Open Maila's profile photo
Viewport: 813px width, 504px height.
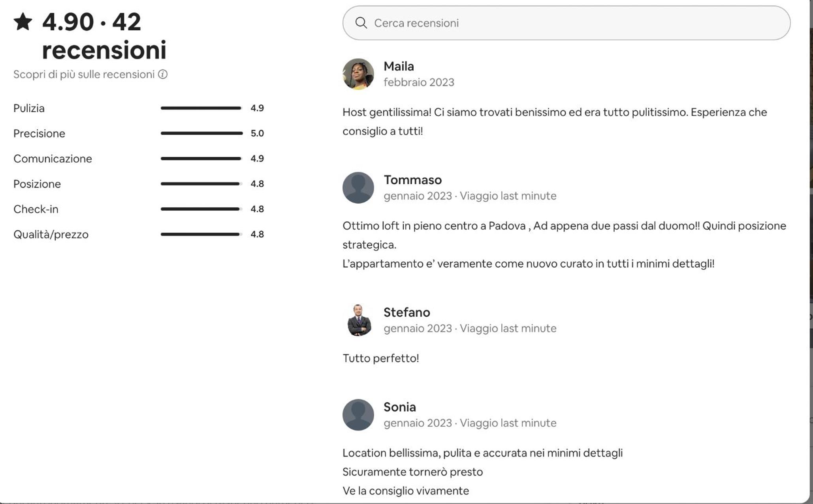pos(358,74)
